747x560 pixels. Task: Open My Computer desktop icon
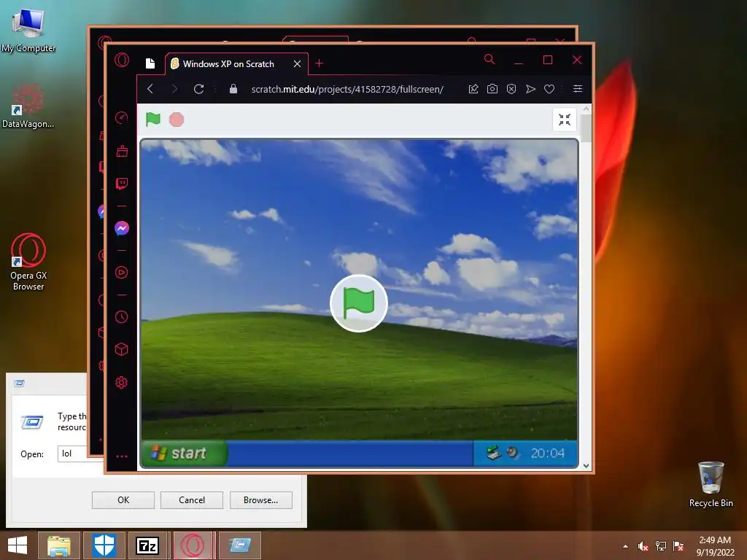(x=28, y=29)
